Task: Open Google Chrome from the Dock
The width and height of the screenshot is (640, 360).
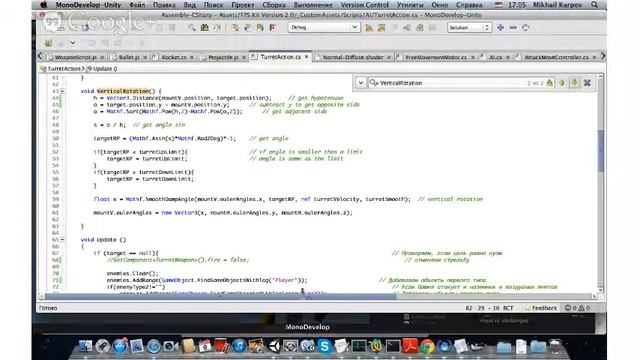Action: coord(427,346)
